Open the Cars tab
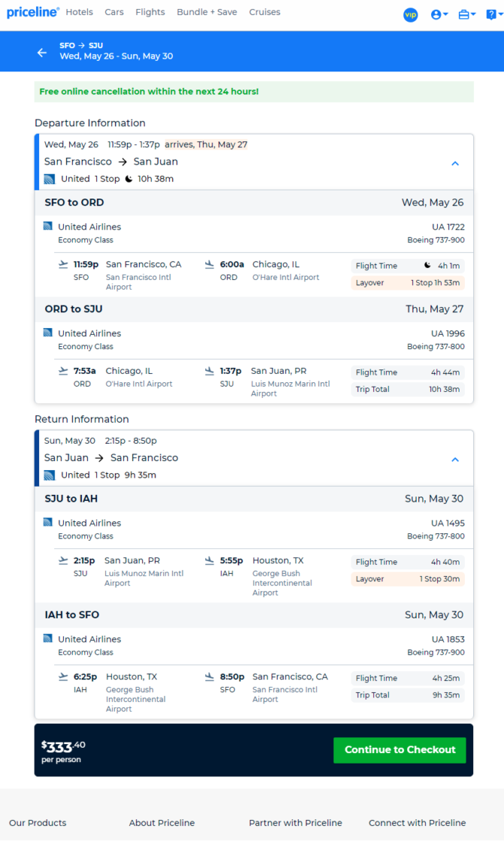 tap(114, 12)
